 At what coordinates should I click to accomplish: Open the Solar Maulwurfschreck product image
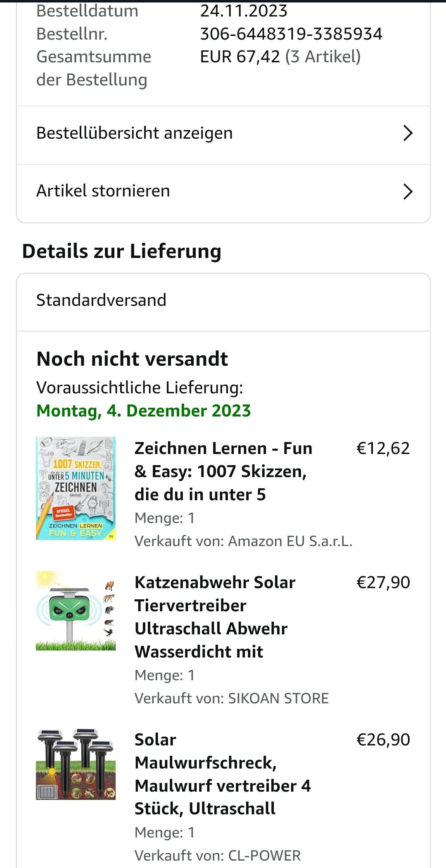[x=76, y=764]
